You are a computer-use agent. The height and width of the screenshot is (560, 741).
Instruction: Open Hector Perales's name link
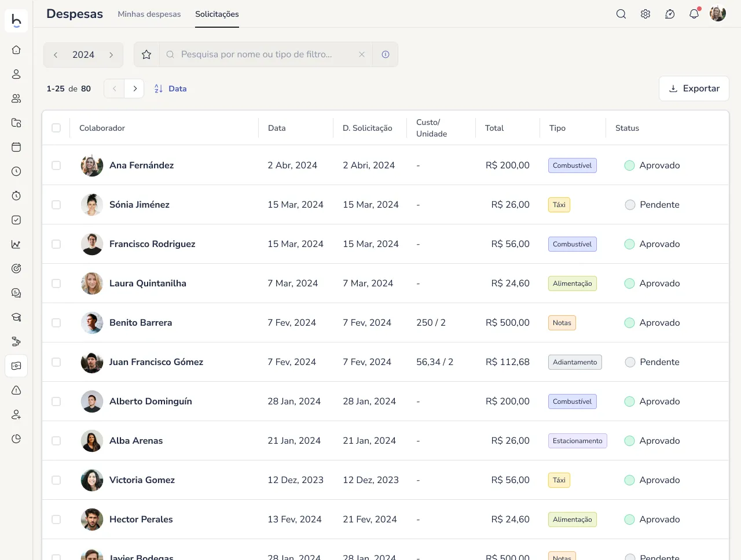point(141,520)
